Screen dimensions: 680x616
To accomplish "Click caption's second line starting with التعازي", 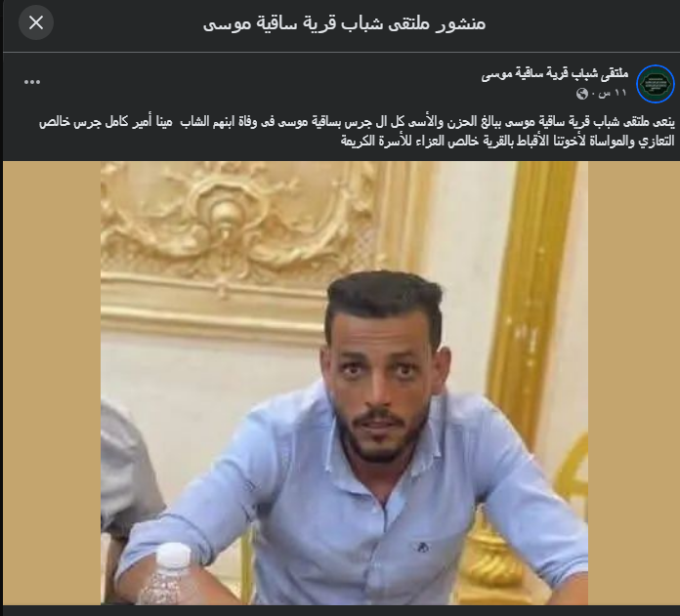I will coord(507,141).
